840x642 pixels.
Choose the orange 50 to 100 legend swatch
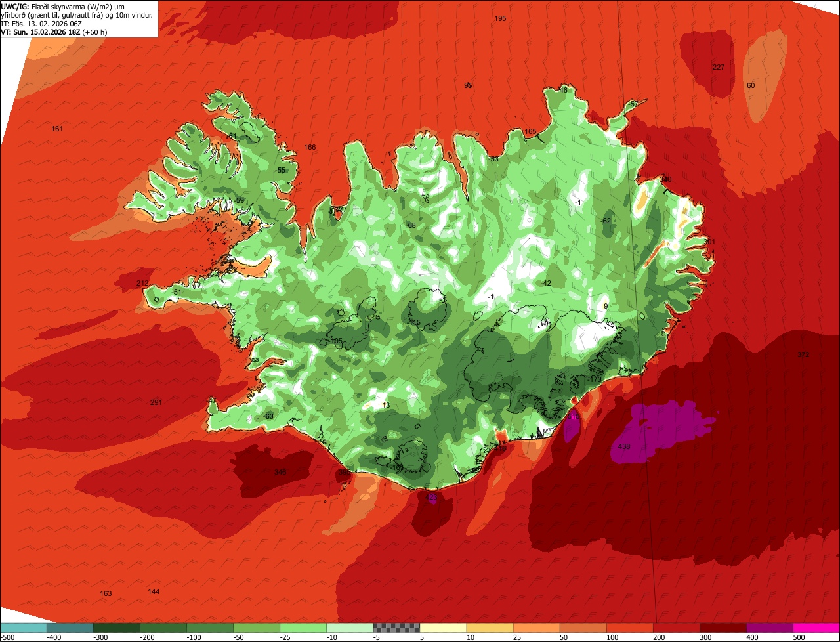(x=583, y=628)
